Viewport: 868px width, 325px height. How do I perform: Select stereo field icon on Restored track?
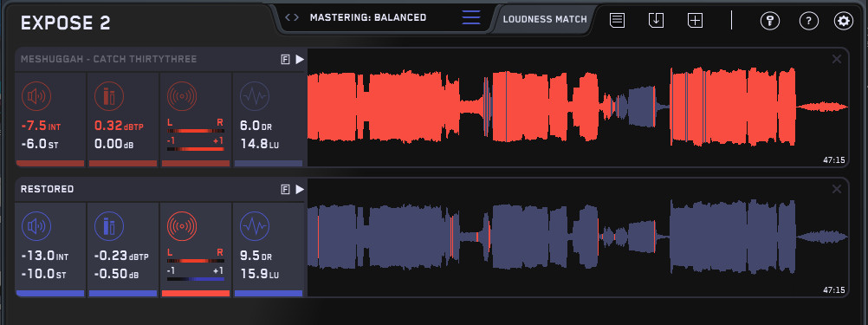182,226
